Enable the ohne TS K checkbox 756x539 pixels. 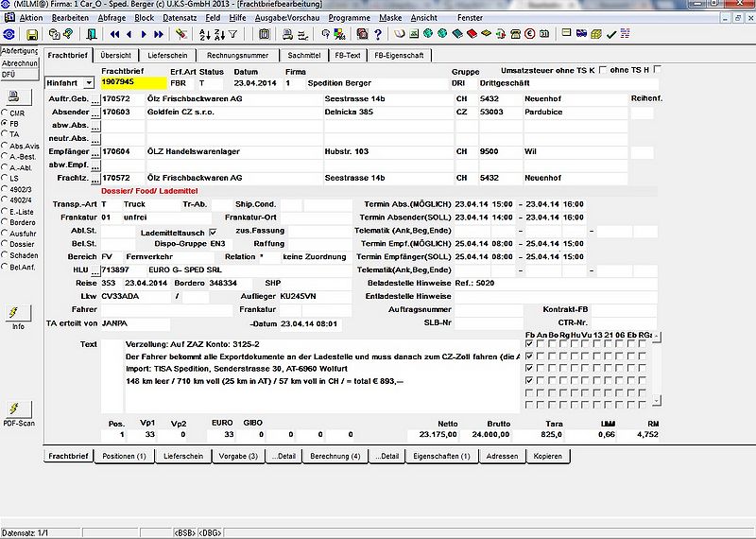[x=602, y=70]
